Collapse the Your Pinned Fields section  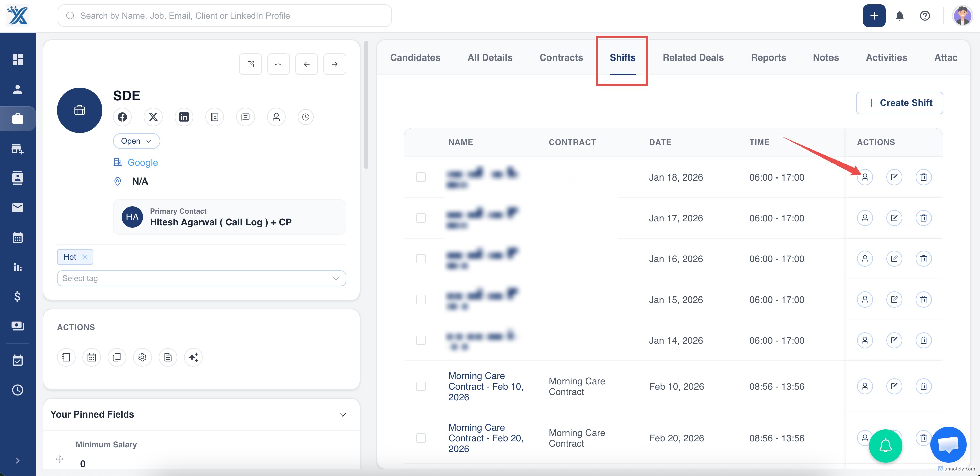(x=342, y=414)
